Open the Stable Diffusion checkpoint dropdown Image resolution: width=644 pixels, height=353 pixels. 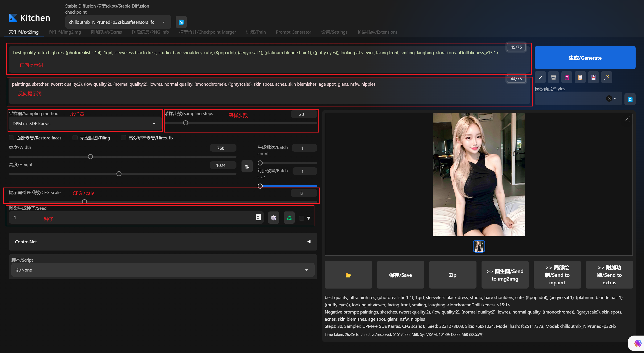[118, 22]
